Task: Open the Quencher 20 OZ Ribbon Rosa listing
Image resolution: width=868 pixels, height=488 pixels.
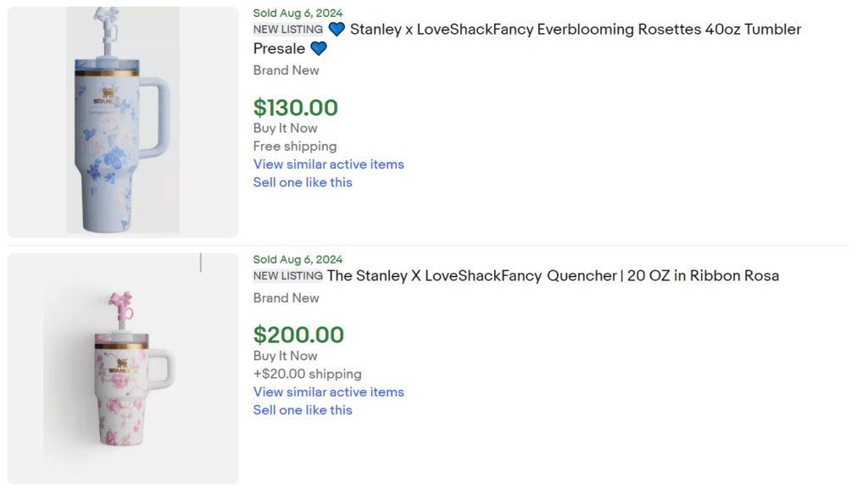Action: click(551, 275)
